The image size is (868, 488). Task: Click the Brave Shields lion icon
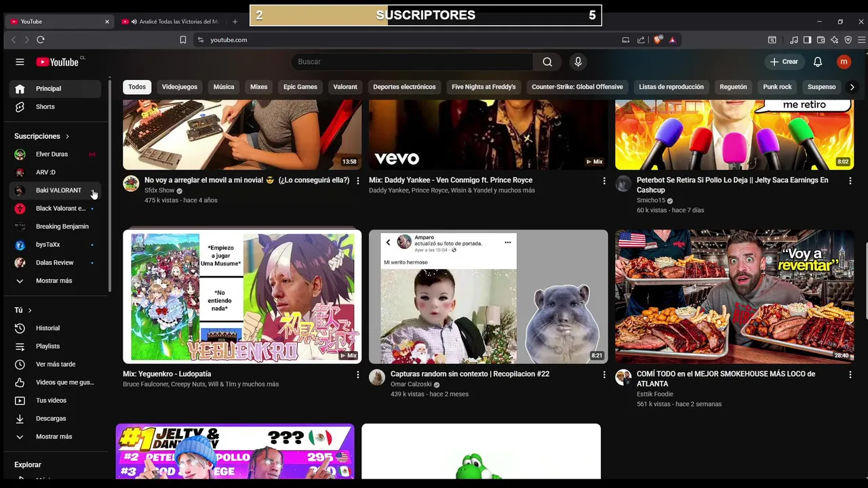(x=657, y=40)
